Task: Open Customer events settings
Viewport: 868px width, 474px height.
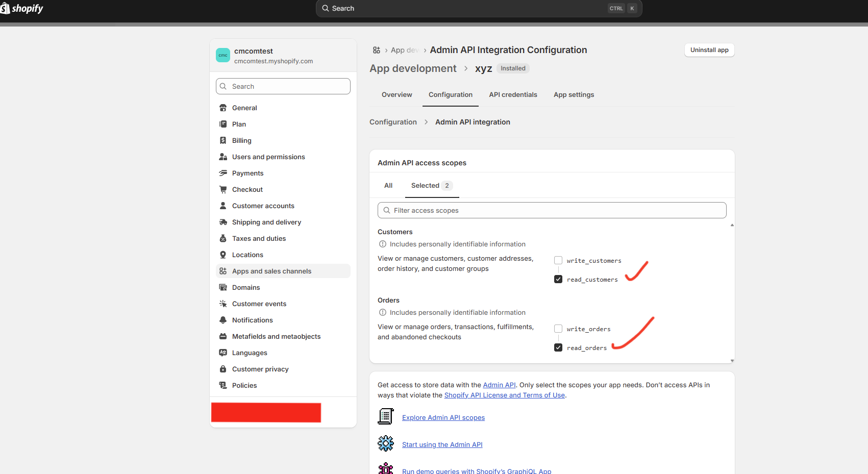Action: pos(283,304)
